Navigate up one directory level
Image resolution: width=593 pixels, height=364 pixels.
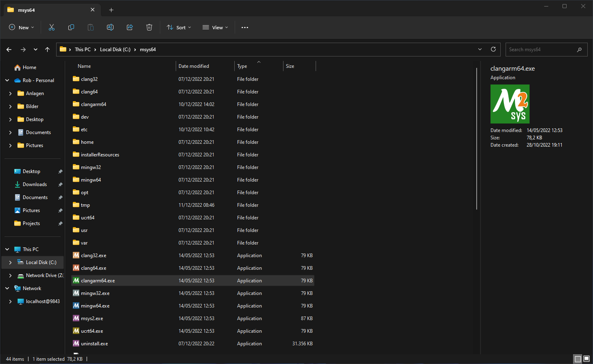[x=48, y=50]
